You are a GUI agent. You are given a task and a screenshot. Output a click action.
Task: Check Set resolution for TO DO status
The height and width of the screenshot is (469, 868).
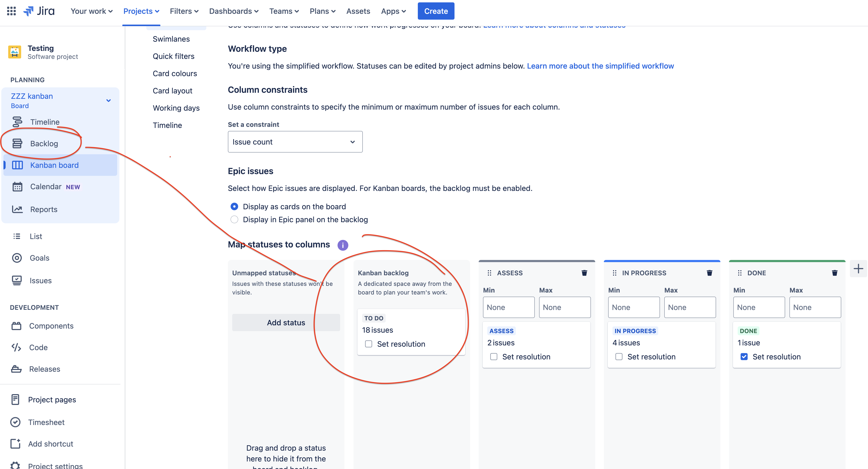[369, 344]
